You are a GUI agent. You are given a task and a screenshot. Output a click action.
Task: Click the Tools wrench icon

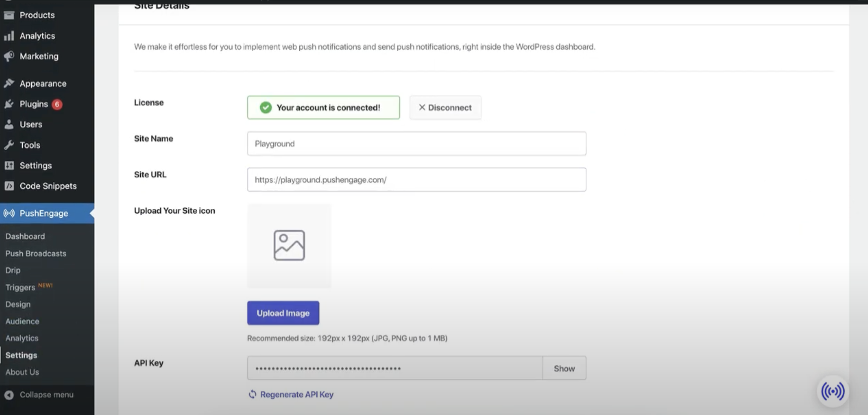[x=9, y=145]
